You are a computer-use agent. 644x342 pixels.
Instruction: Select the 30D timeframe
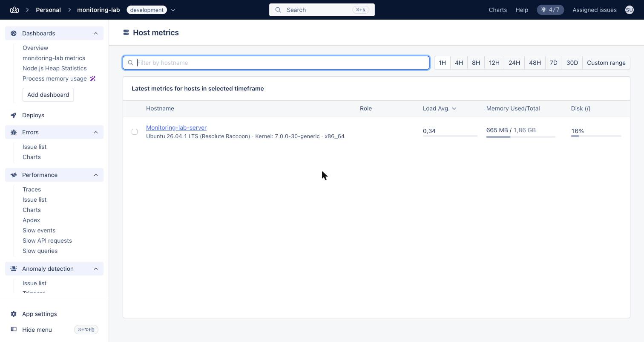coord(572,63)
